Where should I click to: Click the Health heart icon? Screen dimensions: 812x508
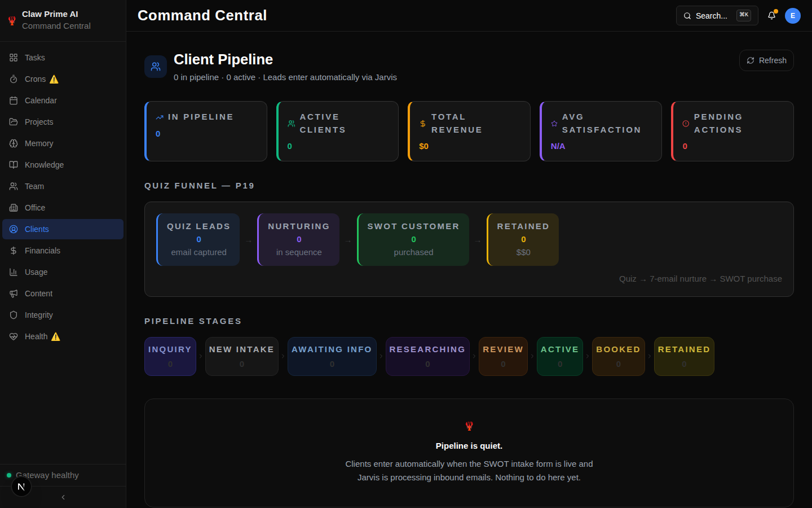(x=14, y=336)
